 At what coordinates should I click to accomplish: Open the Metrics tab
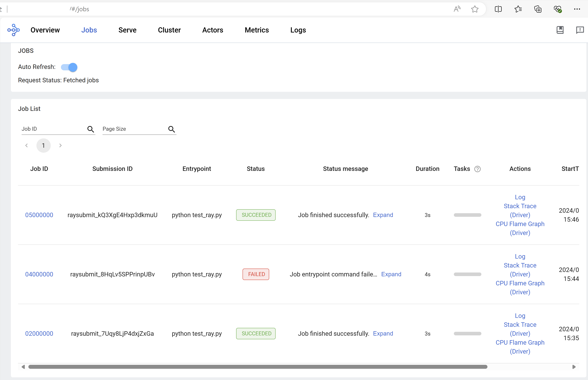(257, 30)
